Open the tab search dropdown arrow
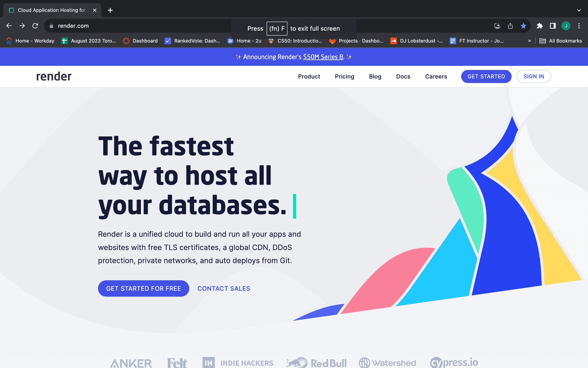This screenshot has width=588, height=368. (579, 10)
